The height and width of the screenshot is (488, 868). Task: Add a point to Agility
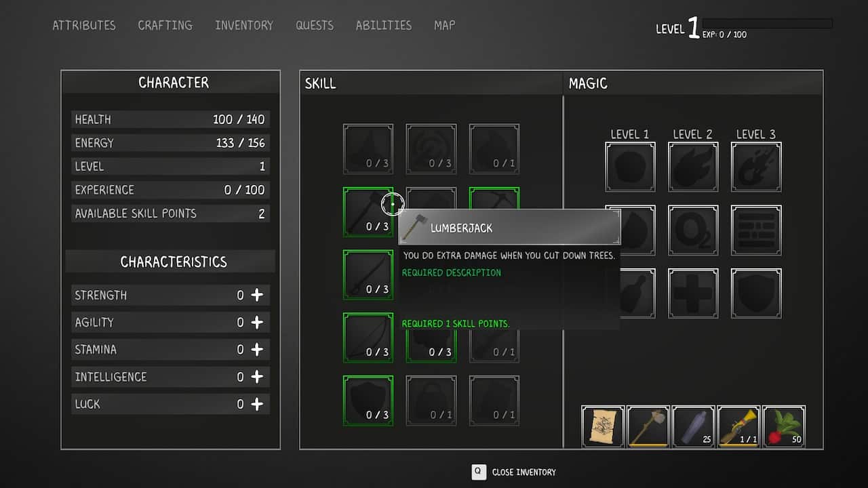257,322
